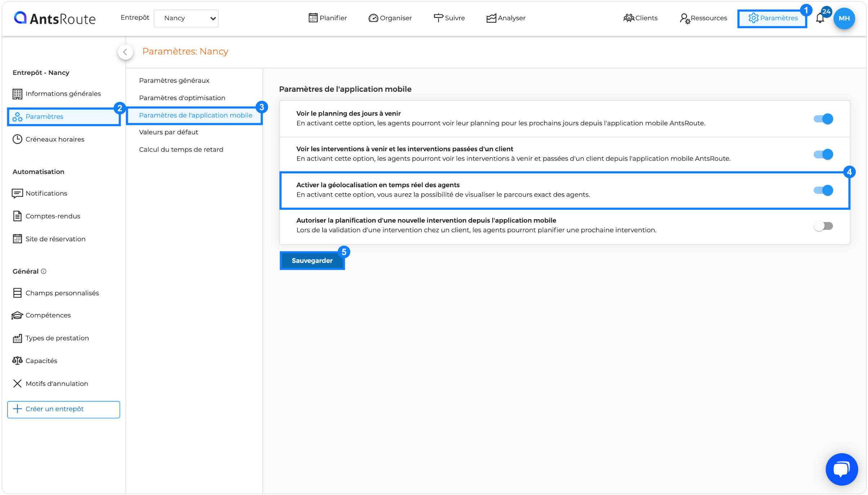Open Champs personnalisés link

[x=62, y=293]
